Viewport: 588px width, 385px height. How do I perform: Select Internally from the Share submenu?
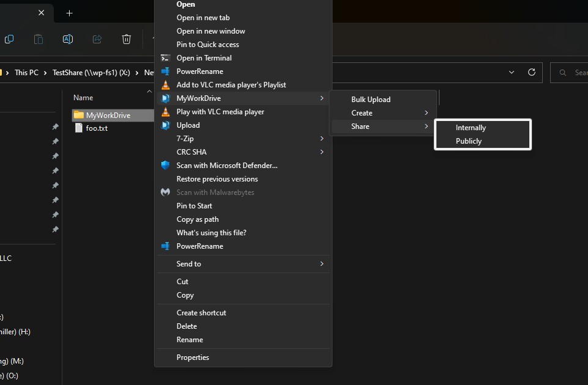(471, 128)
